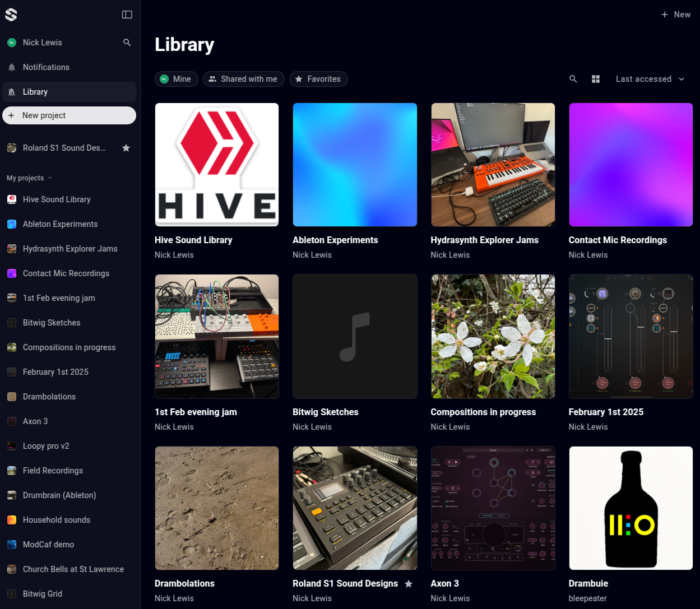700x609 pixels.
Task: Click the library search magnifier icon
Action: pos(573,79)
